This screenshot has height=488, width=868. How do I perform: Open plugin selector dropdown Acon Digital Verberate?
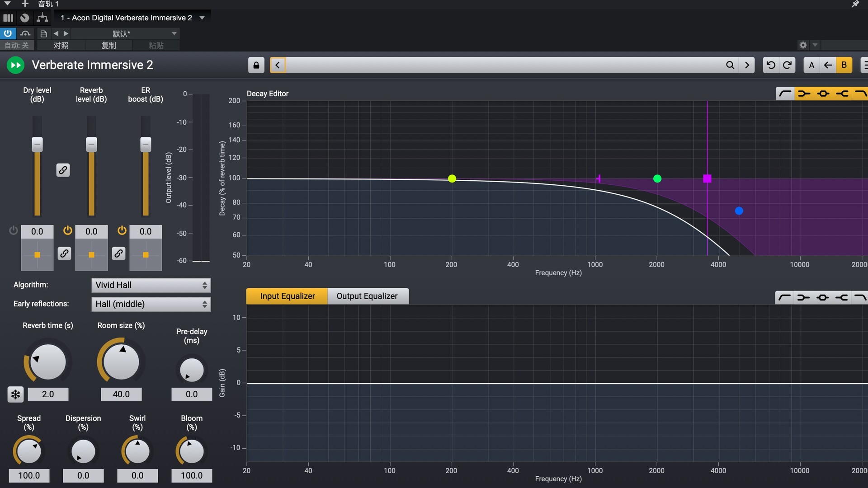133,18
